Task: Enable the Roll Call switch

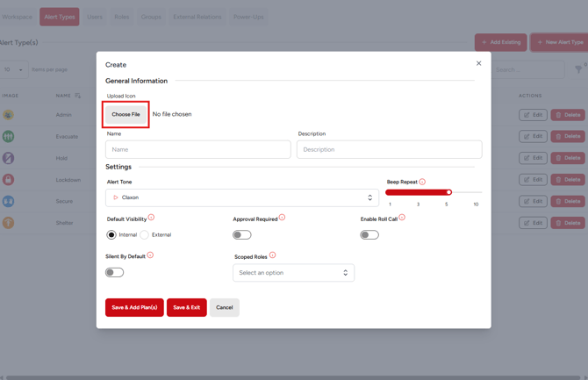Action: coord(369,235)
